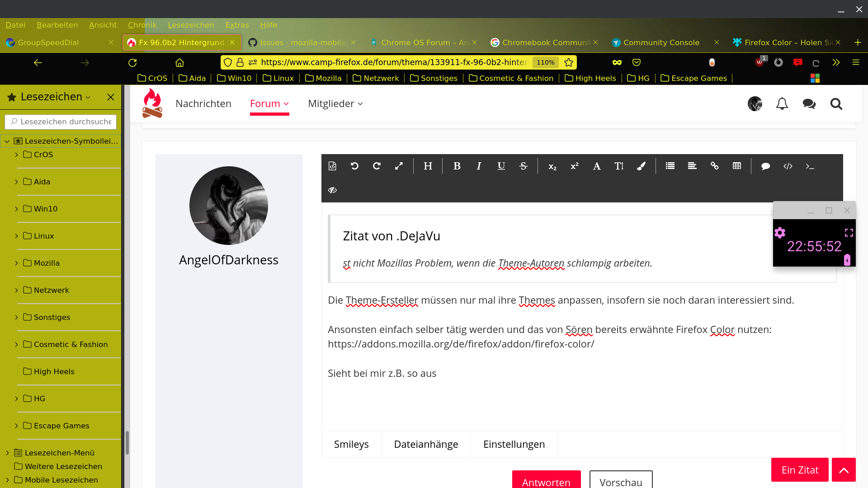Image resolution: width=868 pixels, height=488 pixels.
Task: Open the Chronik menu
Action: pyautogui.click(x=142, y=25)
